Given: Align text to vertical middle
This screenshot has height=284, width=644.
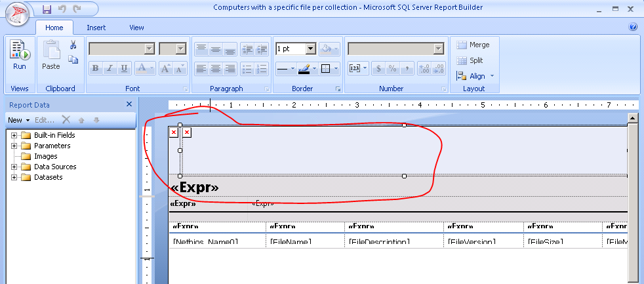Looking at the screenshot, I should 216,49.
